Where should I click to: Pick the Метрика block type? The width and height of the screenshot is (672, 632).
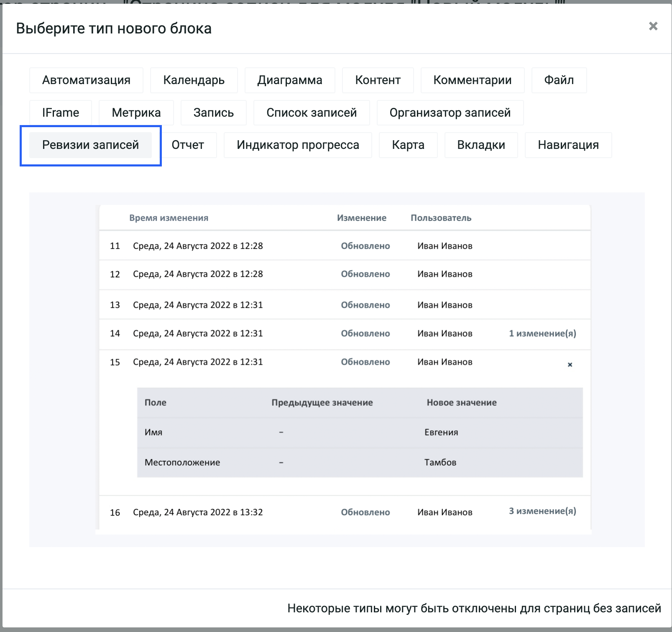(x=136, y=113)
